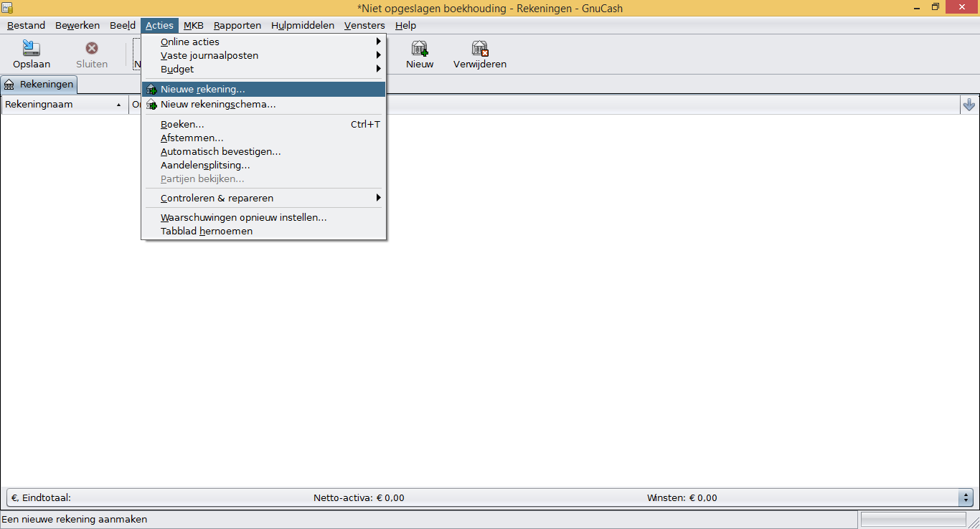Expand Controleren & repareren submenu

tap(264, 198)
